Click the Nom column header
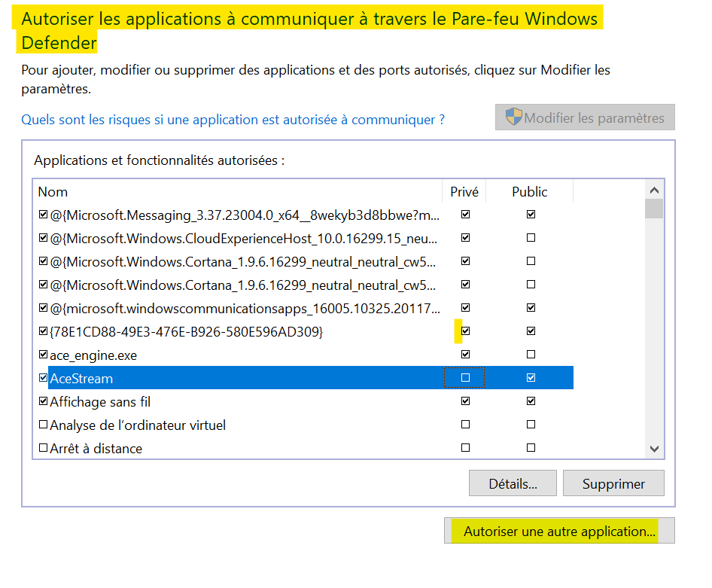712x588 pixels. point(53,191)
